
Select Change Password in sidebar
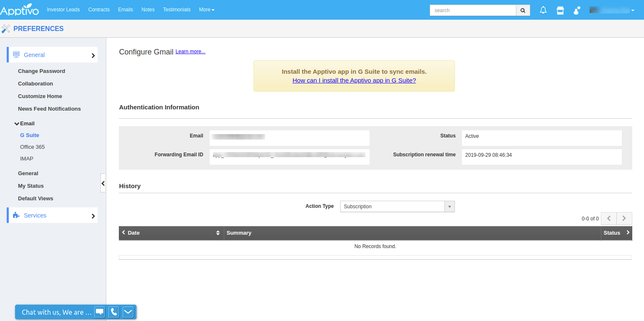pyautogui.click(x=41, y=71)
